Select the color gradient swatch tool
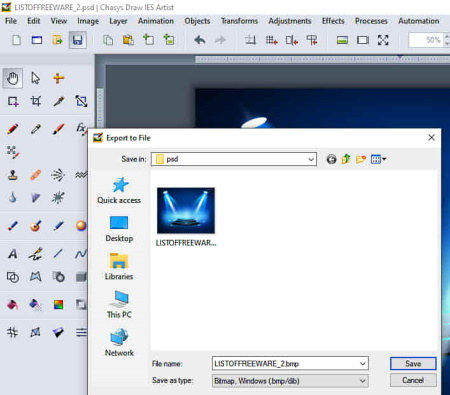 click(58, 305)
